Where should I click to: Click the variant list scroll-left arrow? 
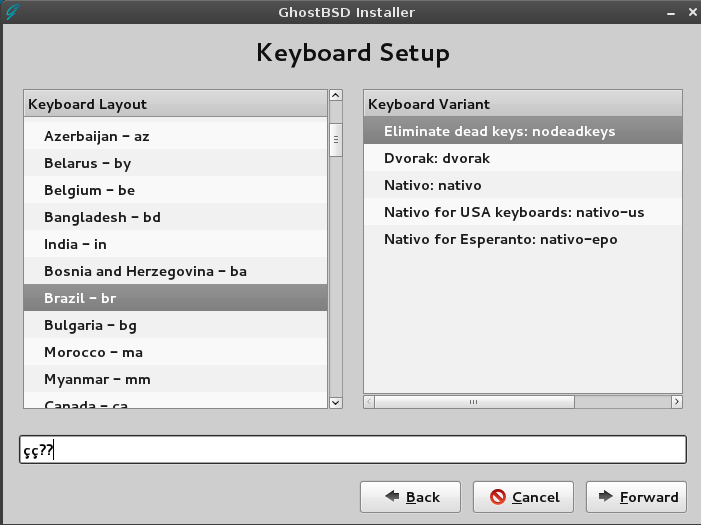point(369,402)
